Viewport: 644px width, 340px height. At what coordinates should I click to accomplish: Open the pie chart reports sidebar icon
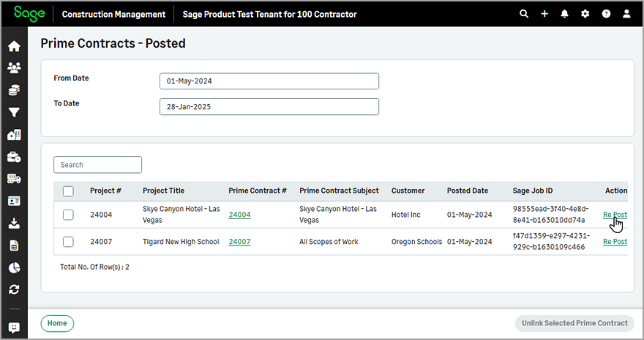click(14, 267)
